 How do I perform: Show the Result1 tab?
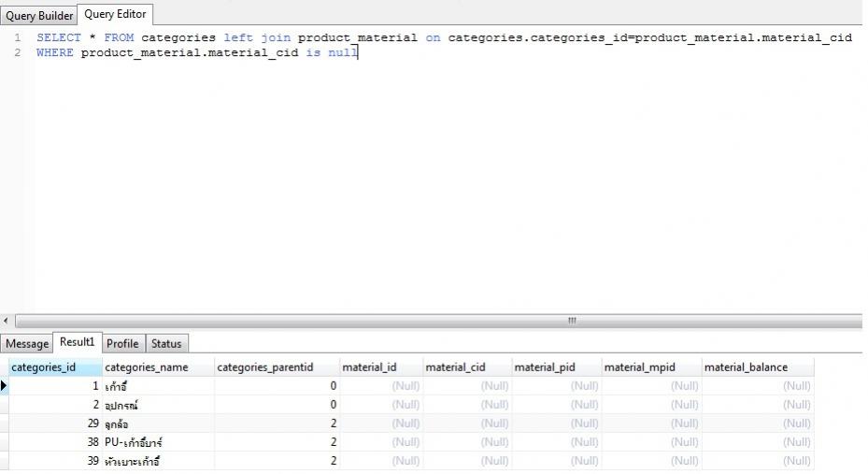pos(77,343)
